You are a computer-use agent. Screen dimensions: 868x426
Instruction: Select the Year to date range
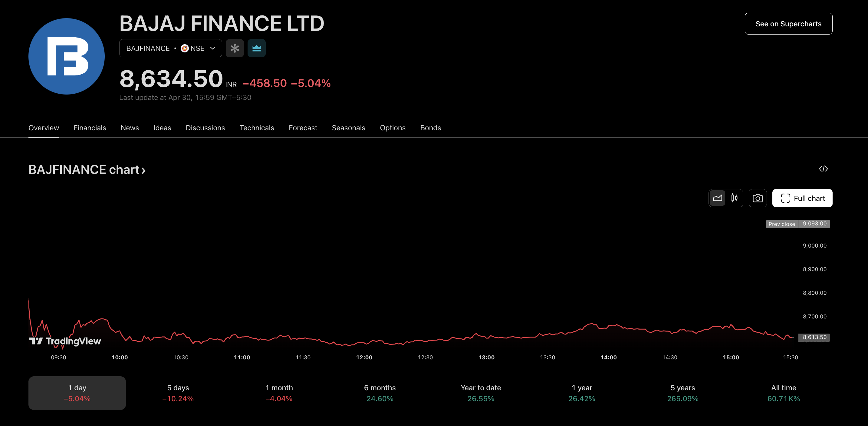[481, 393]
